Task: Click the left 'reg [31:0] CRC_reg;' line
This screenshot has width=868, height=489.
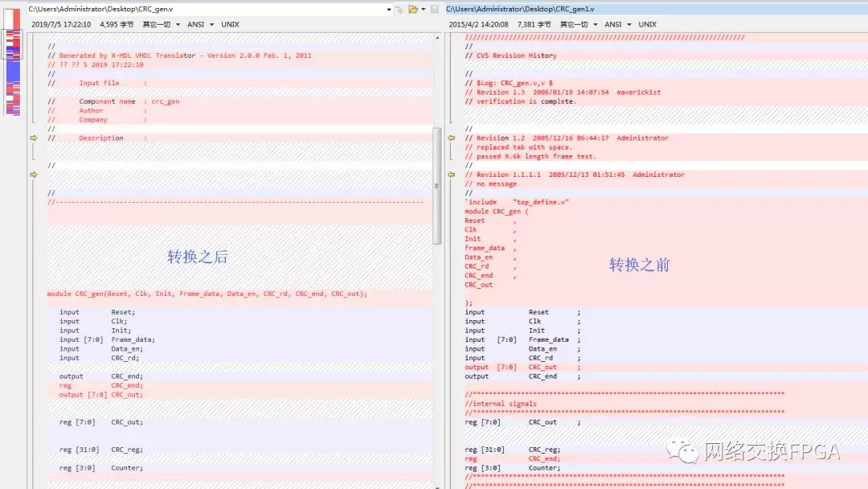Action: pos(101,450)
